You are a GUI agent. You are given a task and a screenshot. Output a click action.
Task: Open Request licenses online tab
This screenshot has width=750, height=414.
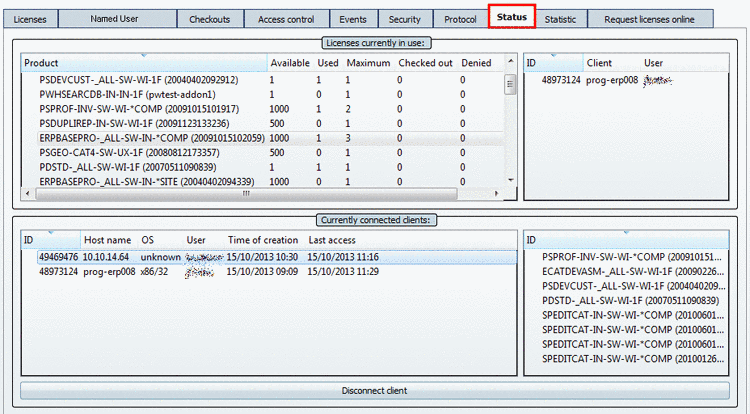click(x=650, y=19)
